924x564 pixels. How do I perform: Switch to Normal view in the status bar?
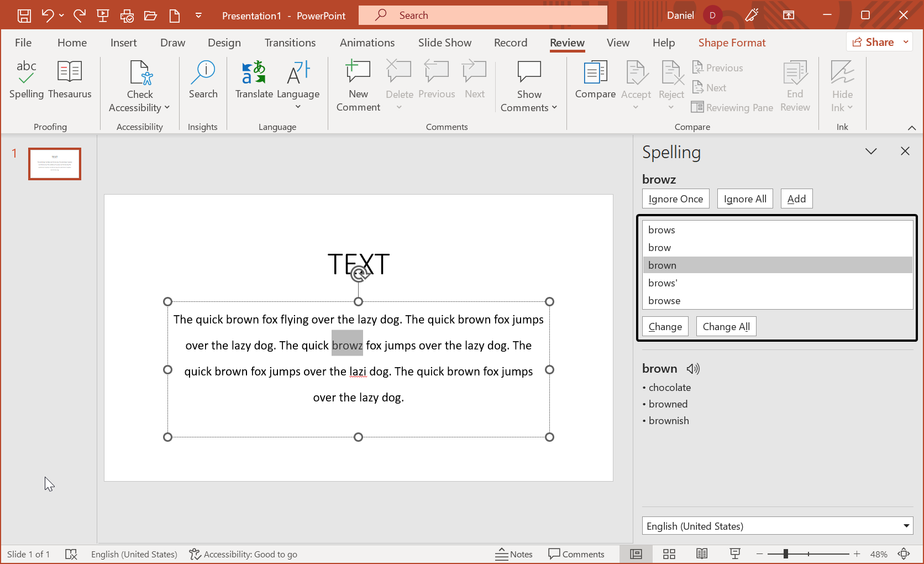[x=636, y=554]
